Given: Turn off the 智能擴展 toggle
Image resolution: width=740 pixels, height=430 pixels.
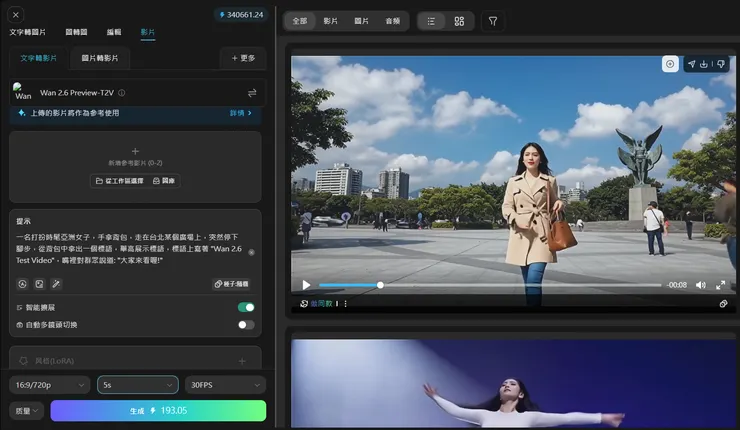Looking at the screenshot, I should click(246, 308).
